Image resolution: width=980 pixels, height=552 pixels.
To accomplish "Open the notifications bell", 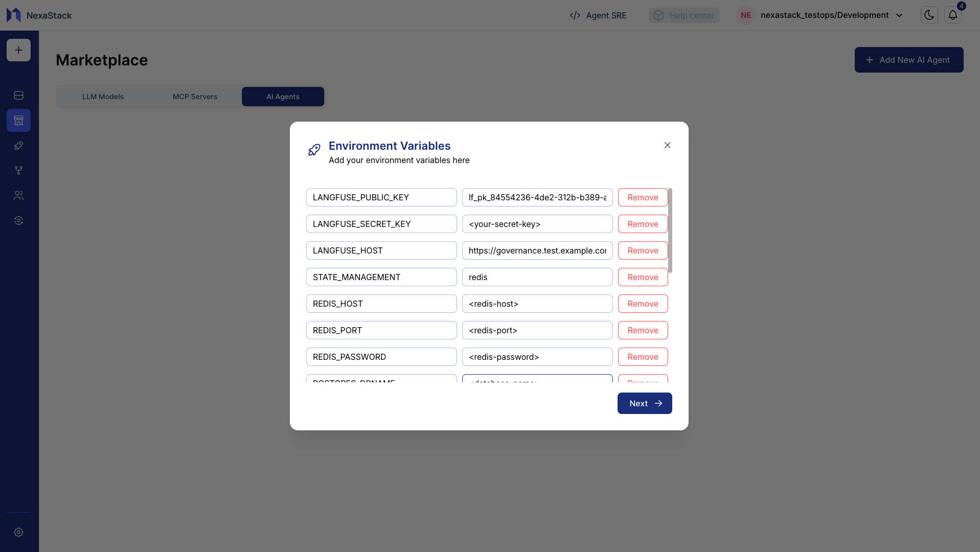I will pyautogui.click(x=952, y=15).
